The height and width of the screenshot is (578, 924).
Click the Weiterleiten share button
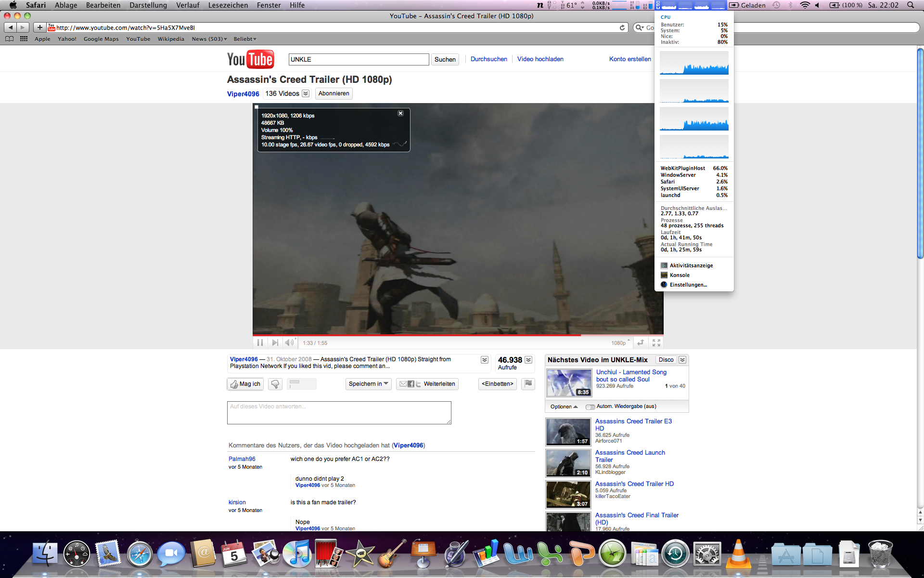point(427,384)
